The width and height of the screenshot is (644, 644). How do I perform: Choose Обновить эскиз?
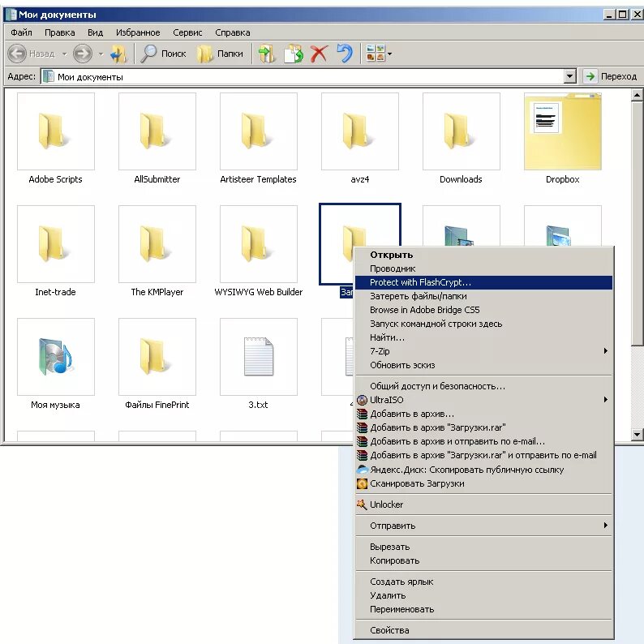pos(484,365)
